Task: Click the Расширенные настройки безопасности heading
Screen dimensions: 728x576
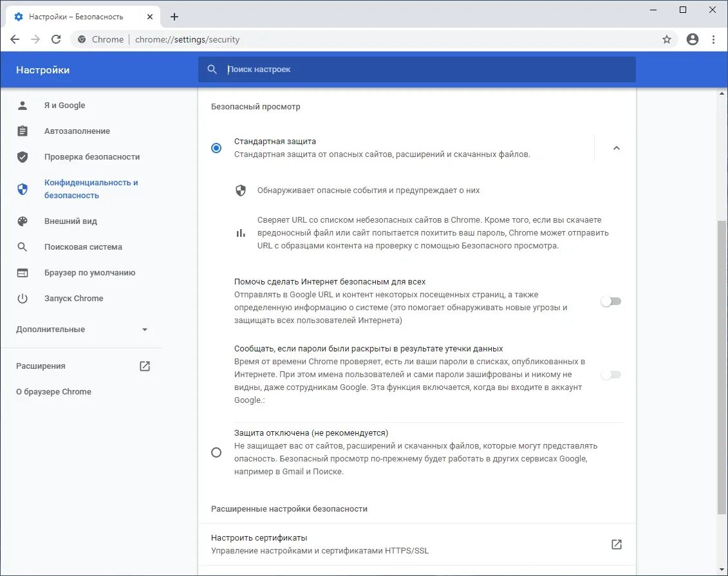Action: point(289,509)
